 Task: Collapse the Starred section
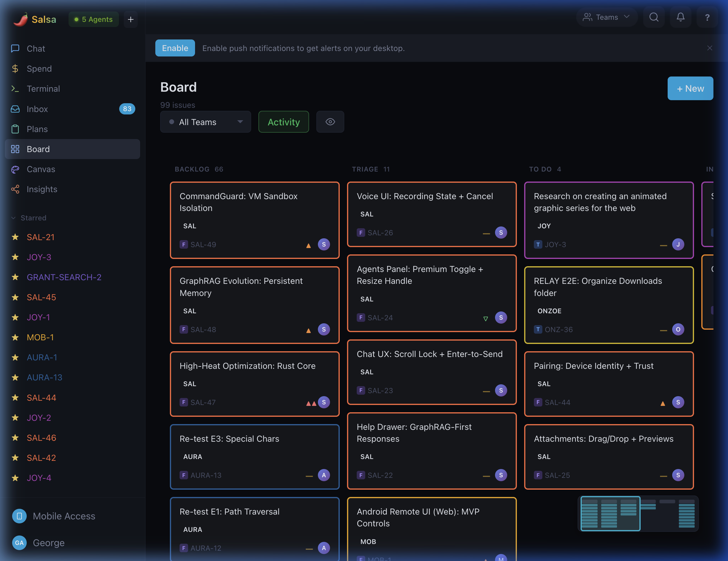[x=13, y=218]
